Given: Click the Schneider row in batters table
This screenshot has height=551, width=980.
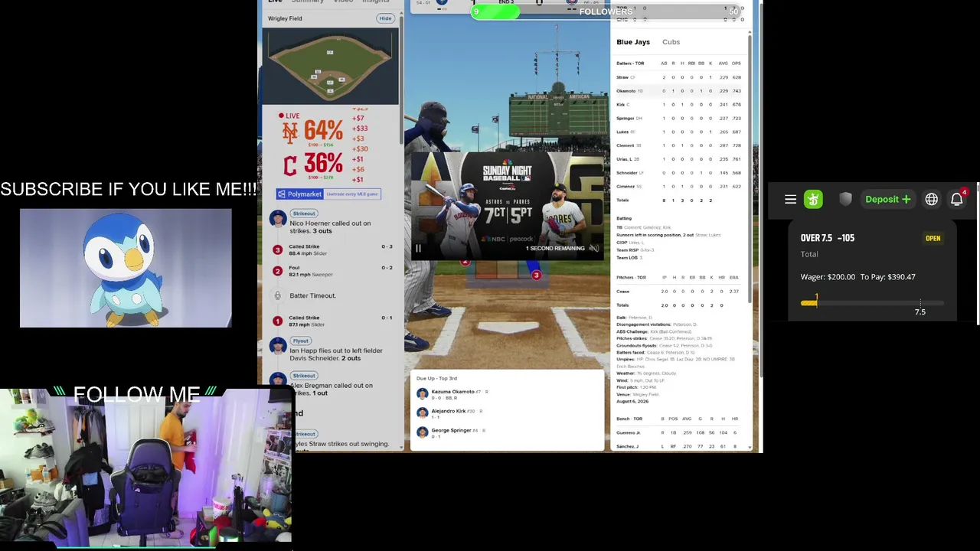Looking at the screenshot, I should tap(678, 173).
